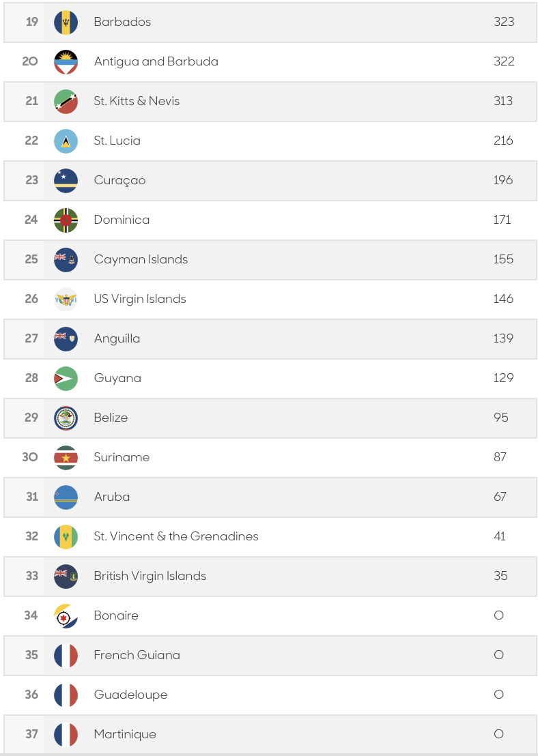Open the Suriname country link
The height and width of the screenshot is (756, 538).
click(122, 457)
